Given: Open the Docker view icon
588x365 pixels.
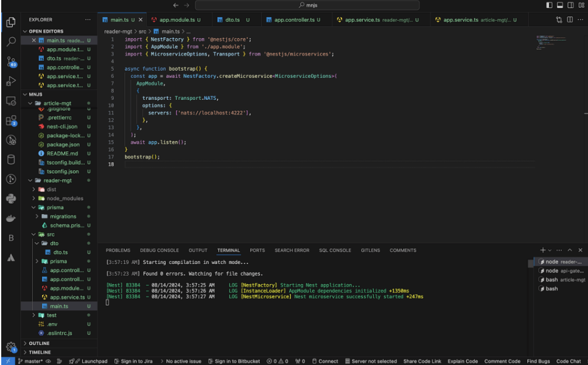Looking at the screenshot, I should [x=11, y=218].
